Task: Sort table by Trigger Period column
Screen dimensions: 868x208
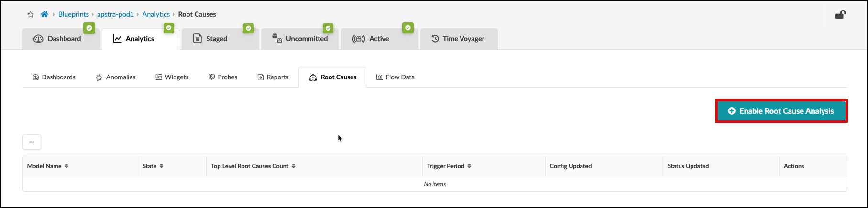Action: point(449,166)
